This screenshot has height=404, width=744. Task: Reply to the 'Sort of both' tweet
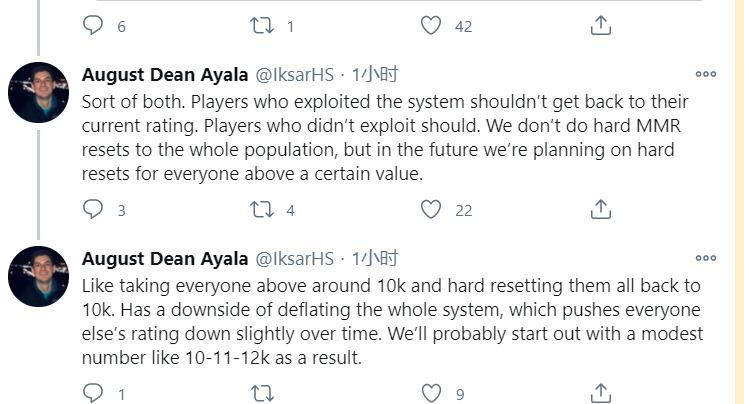click(93, 209)
